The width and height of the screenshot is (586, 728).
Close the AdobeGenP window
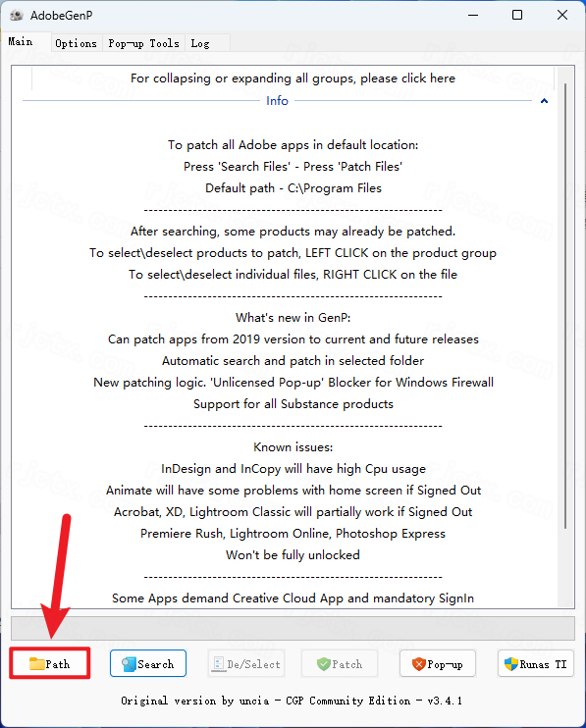(x=562, y=16)
